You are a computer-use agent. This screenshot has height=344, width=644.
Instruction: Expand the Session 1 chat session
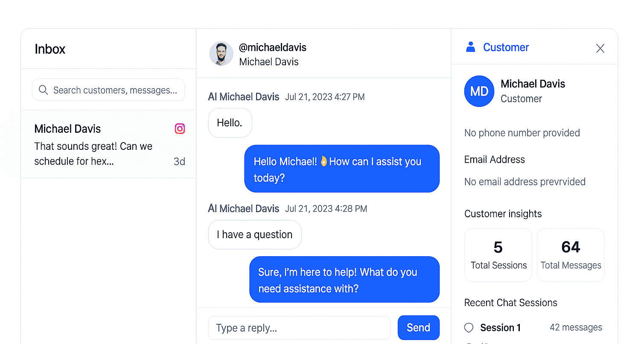pos(500,327)
